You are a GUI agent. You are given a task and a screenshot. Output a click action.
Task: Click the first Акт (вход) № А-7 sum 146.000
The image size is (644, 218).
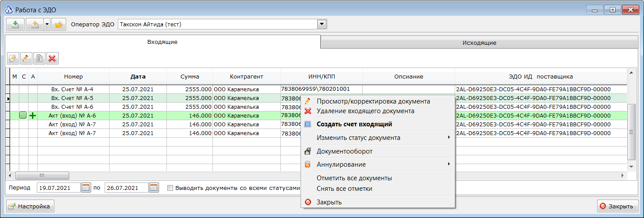pos(190,124)
